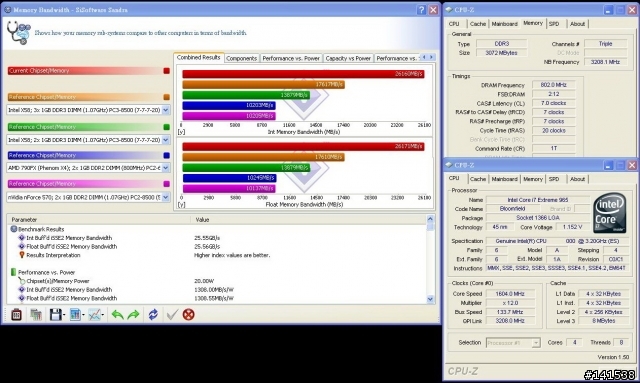Viewport: 640px width, 383px height.
Task: Open the Mainboard tab in CPU-Z memory window
Action: pos(504,24)
